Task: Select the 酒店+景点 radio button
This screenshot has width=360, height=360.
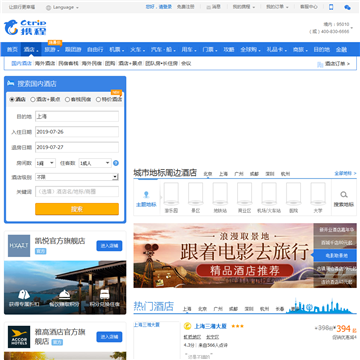Action: click(33, 99)
